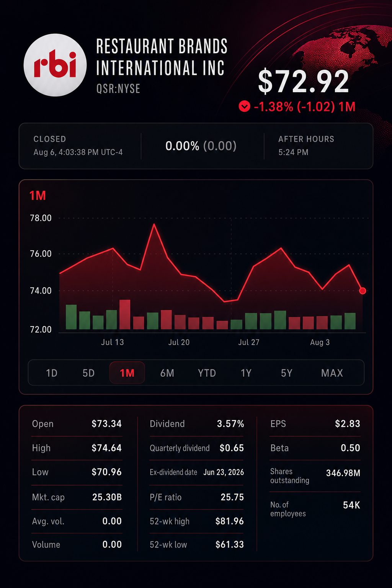
Task: Click the Shares outstanding value 346.98M
Action: 343,473
